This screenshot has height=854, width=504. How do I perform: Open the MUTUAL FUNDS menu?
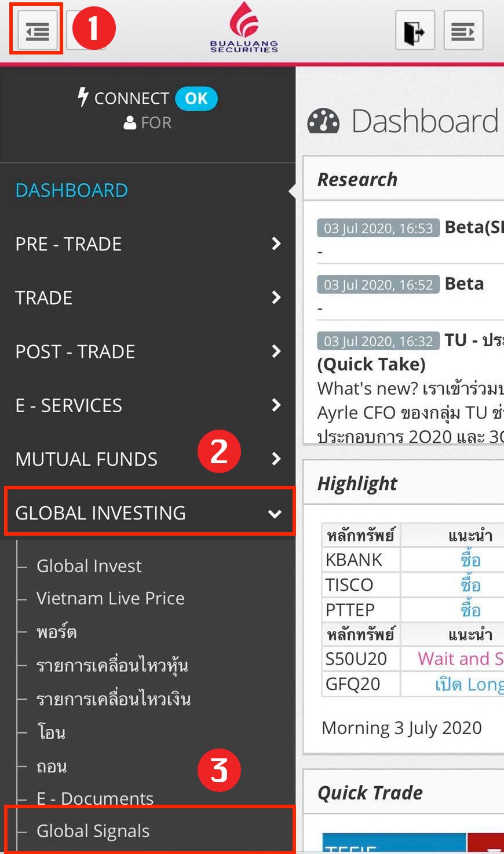pyautogui.click(x=148, y=459)
